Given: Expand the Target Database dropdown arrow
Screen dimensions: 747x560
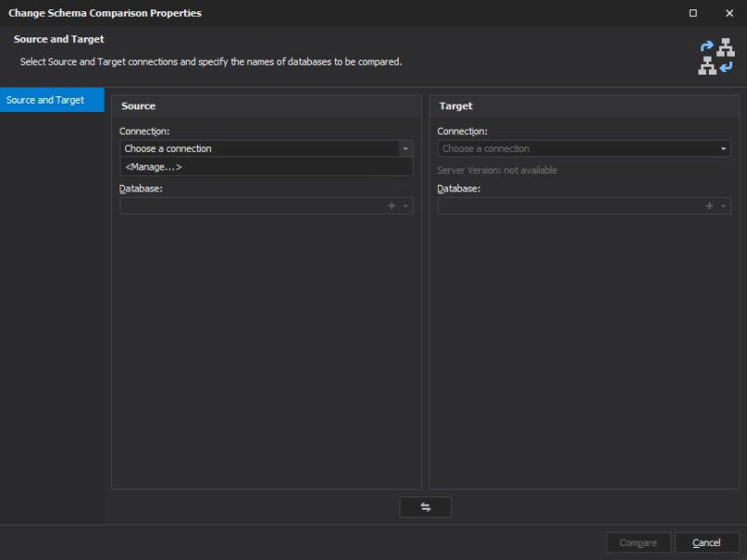Looking at the screenshot, I should click(723, 205).
